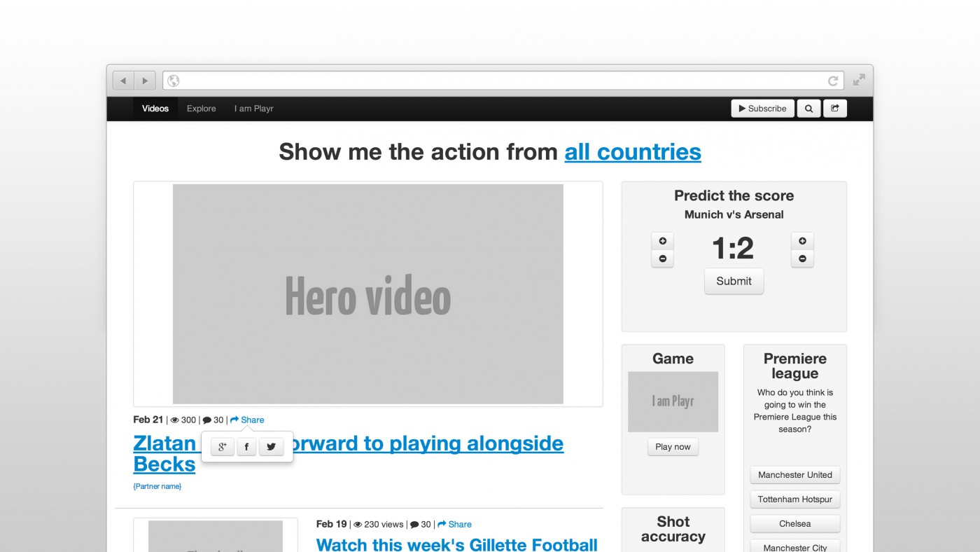Click the Feb 21 date label
This screenshot has height=552, width=980.
(148, 420)
